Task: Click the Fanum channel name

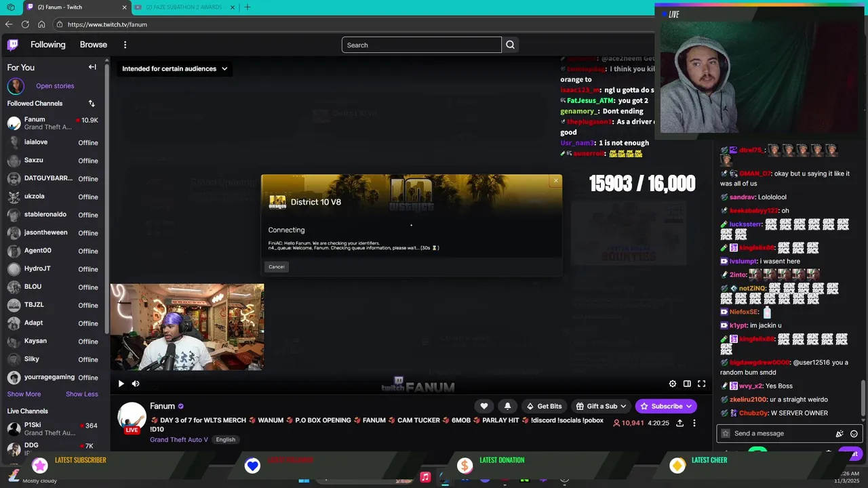Action: pos(162,406)
